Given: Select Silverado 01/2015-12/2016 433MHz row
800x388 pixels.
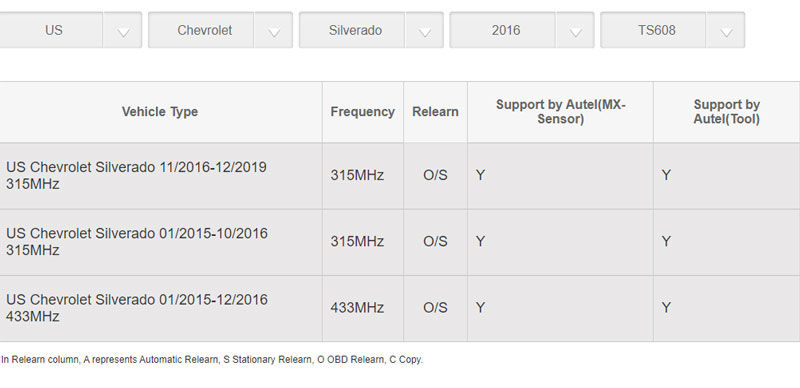Looking at the screenshot, I should click(400, 308).
